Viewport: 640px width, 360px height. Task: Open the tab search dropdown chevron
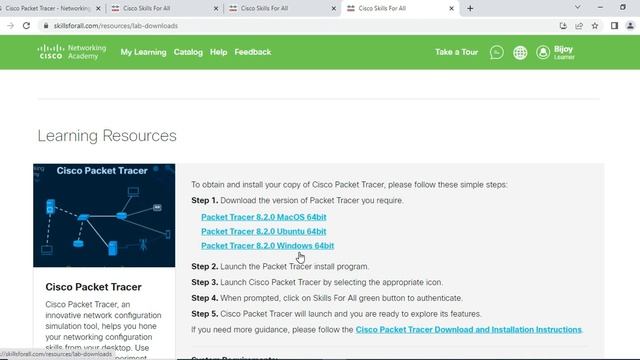point(578,7)
